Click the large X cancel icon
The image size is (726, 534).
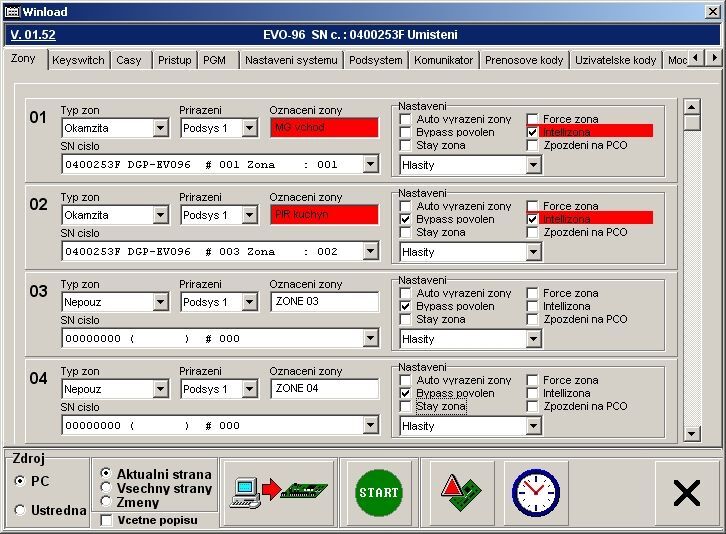(x=686, y=493)
